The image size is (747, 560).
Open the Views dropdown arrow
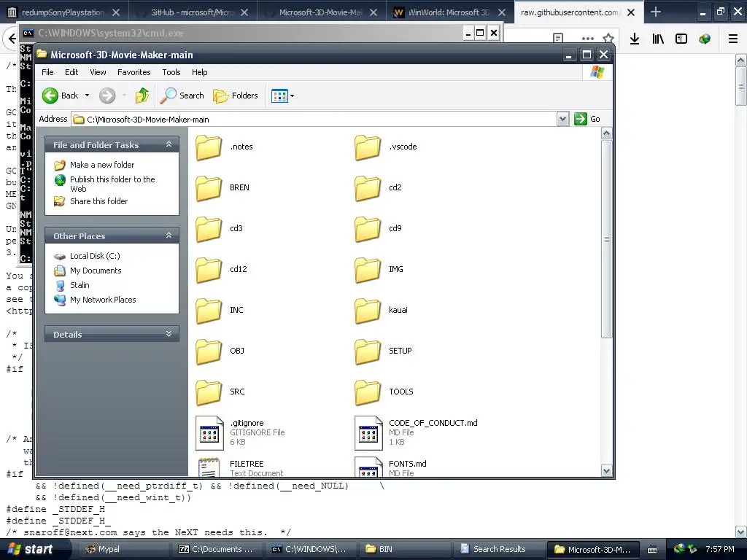pos(292,96)
